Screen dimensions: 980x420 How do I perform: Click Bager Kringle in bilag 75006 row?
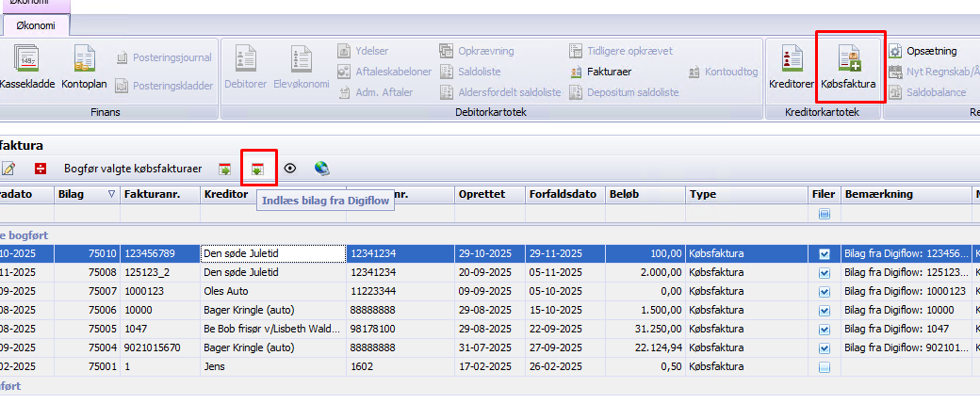pos(273,311)
